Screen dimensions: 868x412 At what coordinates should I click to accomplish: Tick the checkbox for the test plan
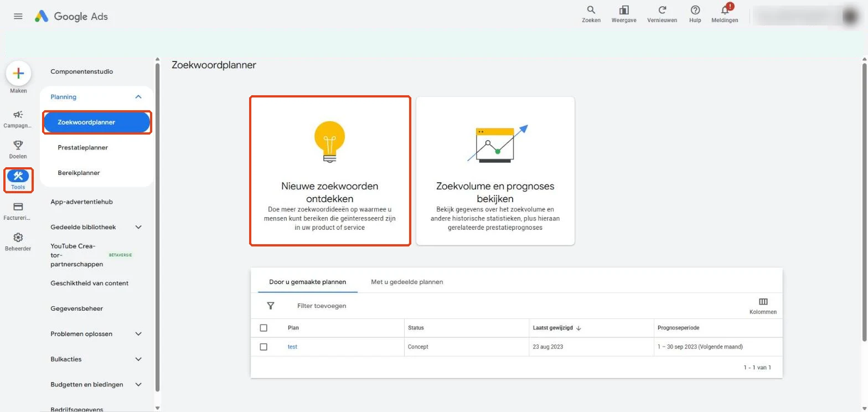click(x=263, y=347)
